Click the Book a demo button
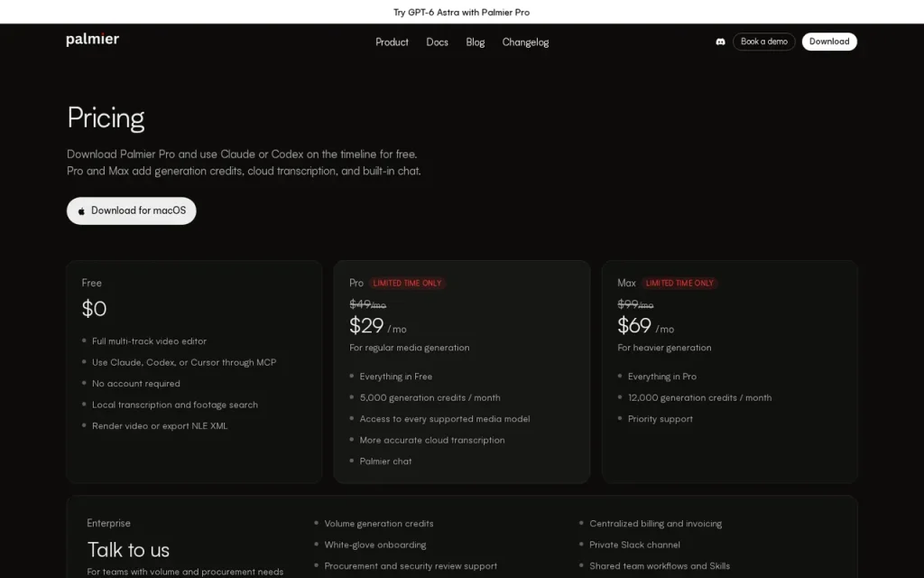This screenshot has width=924, height=578. click(763, 42)
